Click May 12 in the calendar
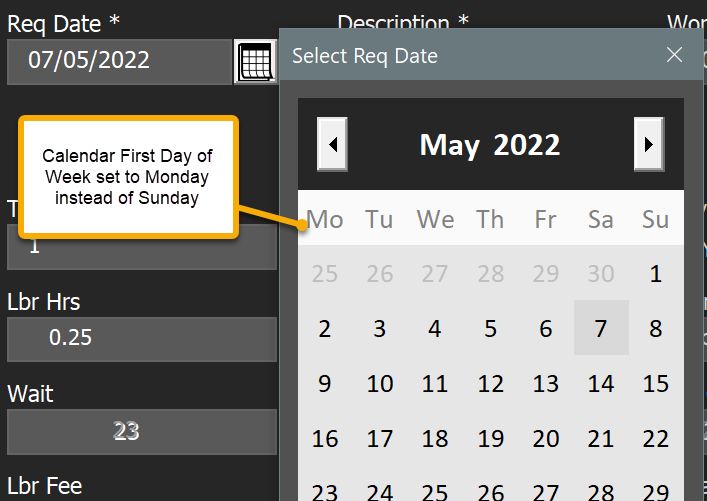Viewport: 707px width, 501px height. click(490, 383)
